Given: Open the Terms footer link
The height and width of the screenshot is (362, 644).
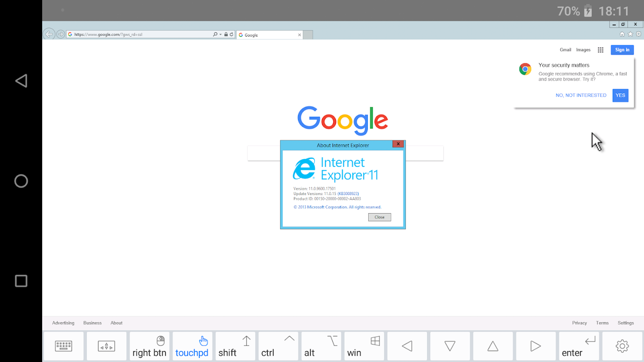Looking at the screenshot, I should tap(602, 323).
